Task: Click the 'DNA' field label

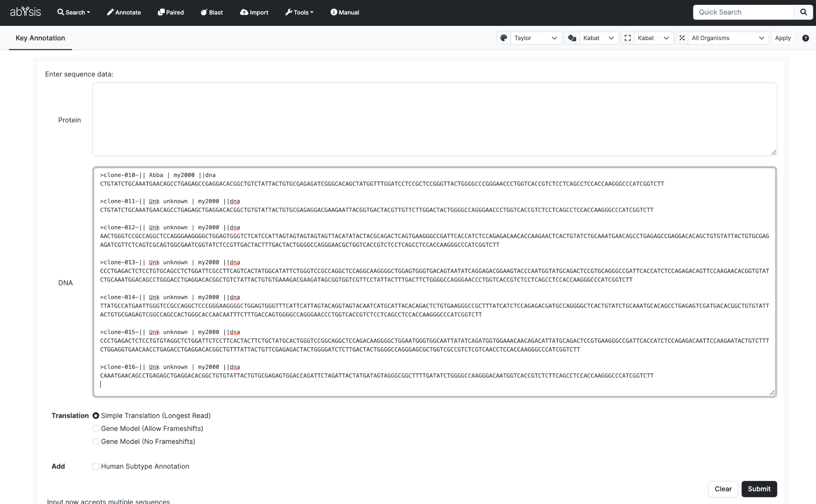Action: coord(65,283)
